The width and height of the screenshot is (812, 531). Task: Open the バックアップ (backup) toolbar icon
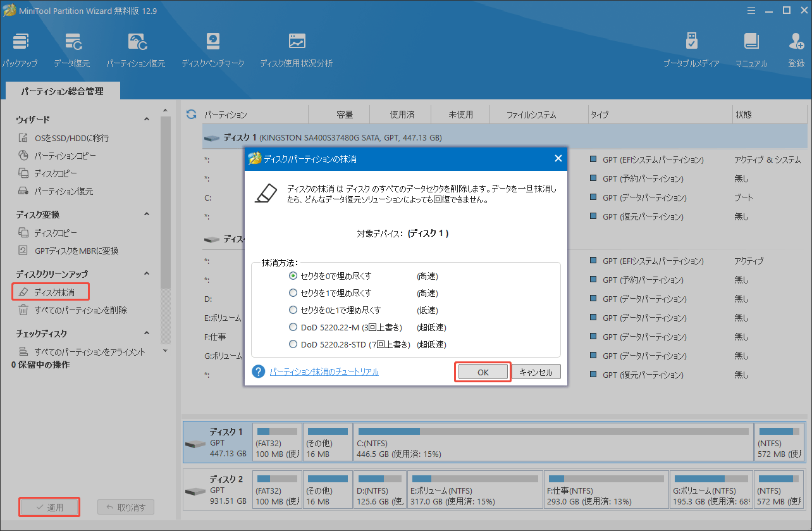[x=20, y=49]
